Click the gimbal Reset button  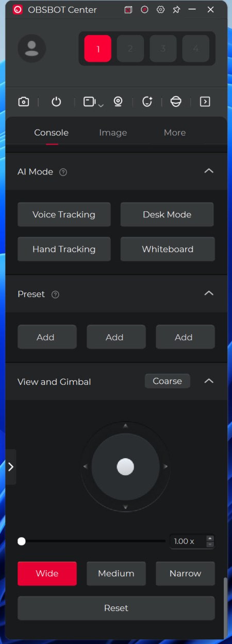coord(116,608)
